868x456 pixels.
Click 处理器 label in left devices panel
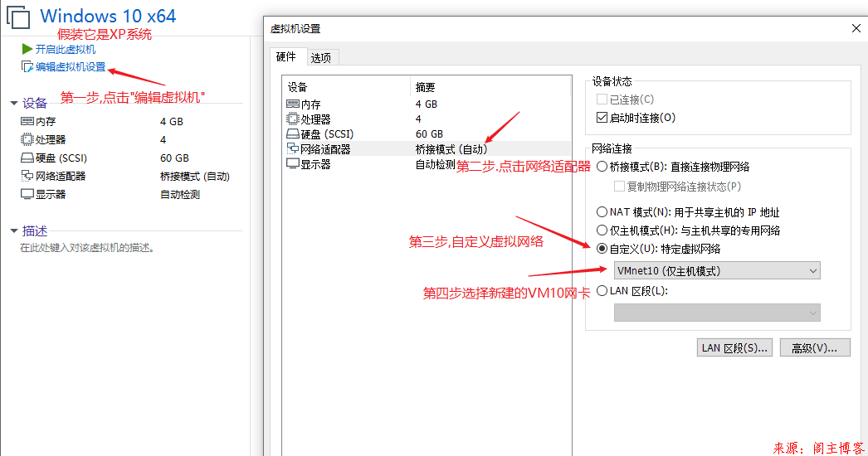pyautogui.click(x=51, y=140)
